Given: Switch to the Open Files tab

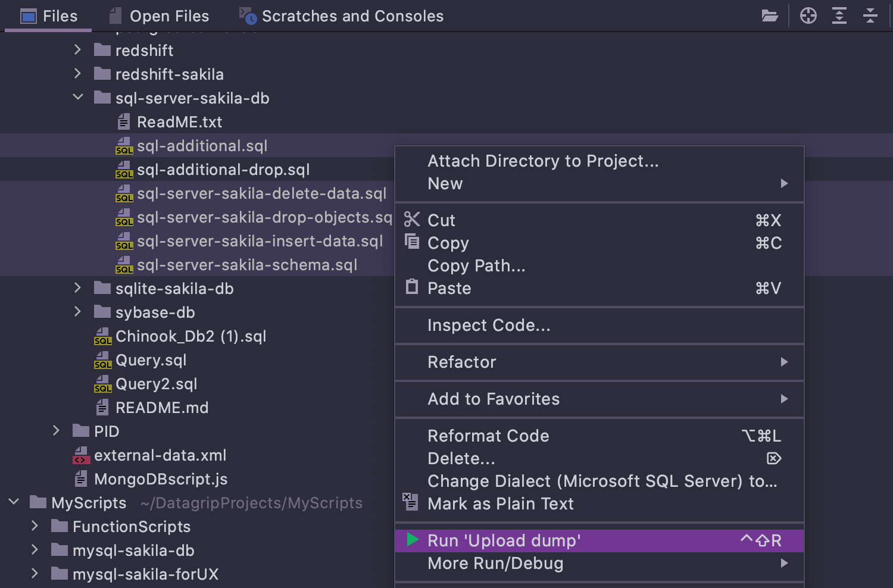Looking at the screenshot, I should point(160,16).
